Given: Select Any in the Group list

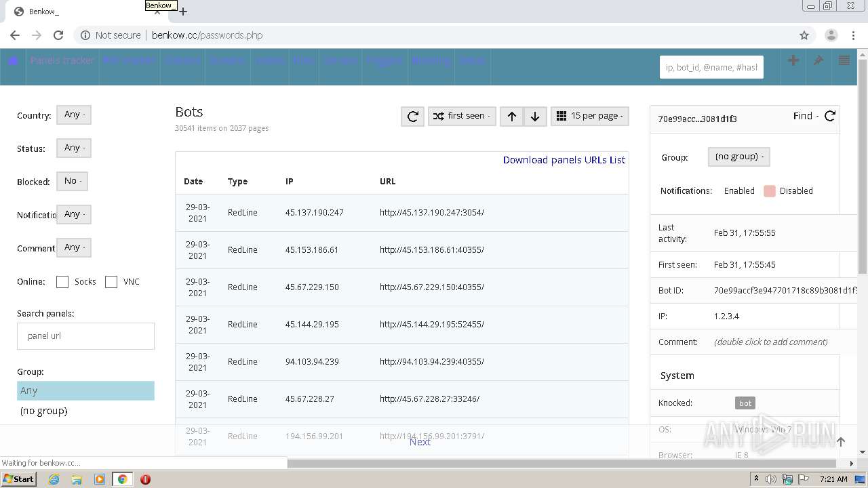Looking at the screenshot, I should click(85, 390).
